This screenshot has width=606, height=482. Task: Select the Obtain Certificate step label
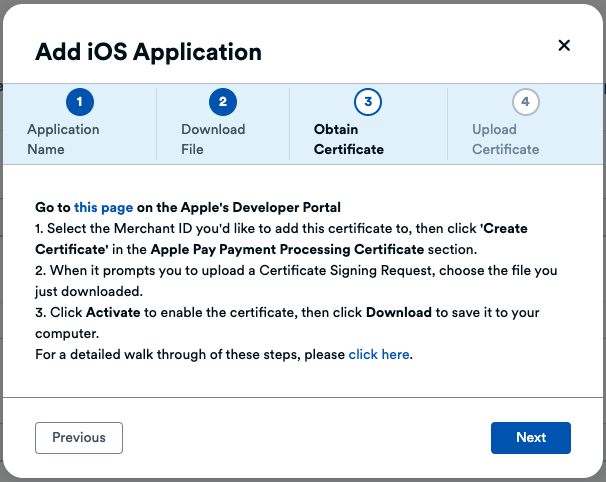click(348, 139)
